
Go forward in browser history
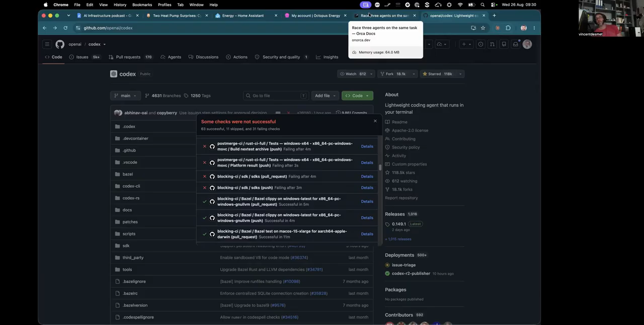click(x=55, y=28)
